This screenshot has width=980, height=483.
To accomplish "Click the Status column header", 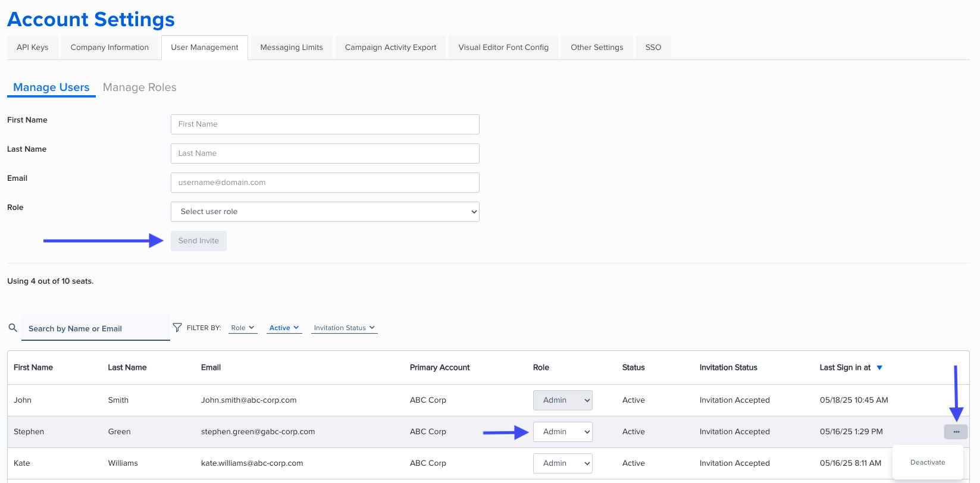I will (x=634, y=368).
